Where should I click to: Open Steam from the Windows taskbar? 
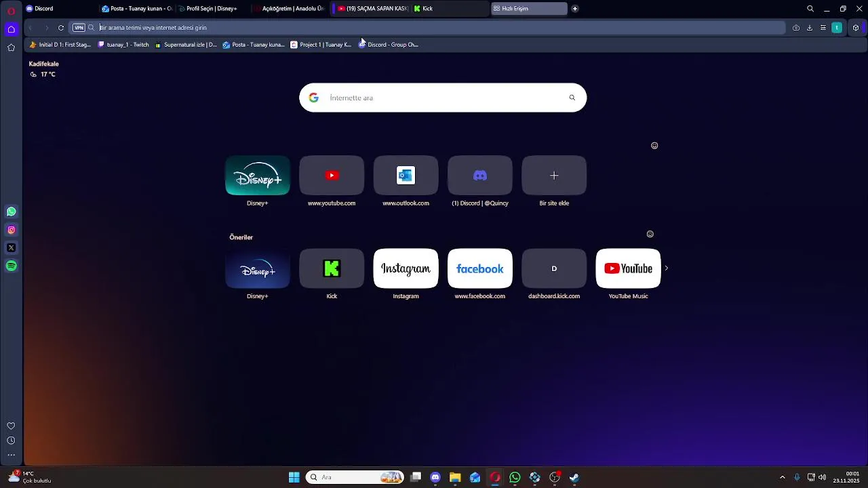point(574,477)
